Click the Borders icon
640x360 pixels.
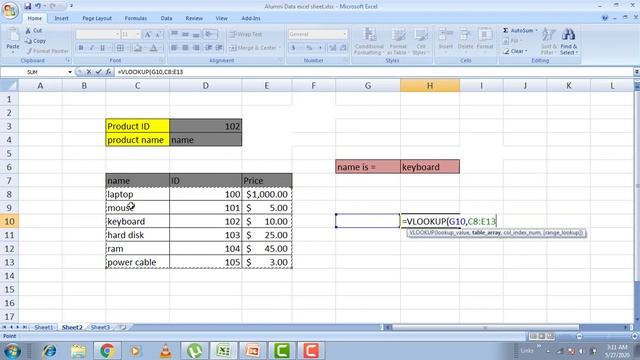click(x=120, y=48)
